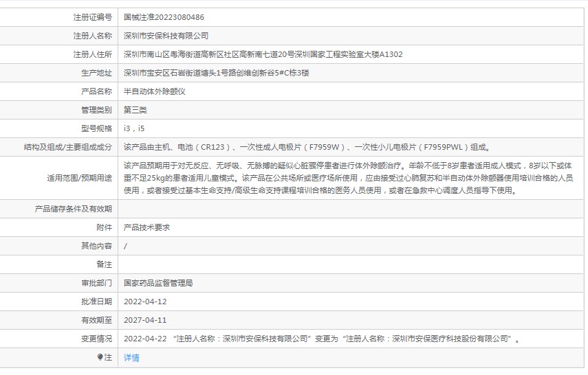Click the 注册人住所 label
This screenshot has width=588, height=375.
pos(93,54)
